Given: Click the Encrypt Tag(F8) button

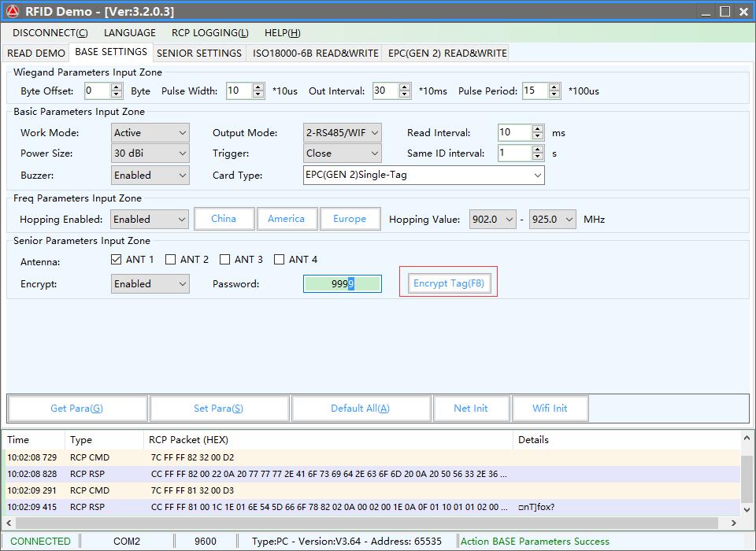Looking at the screenshot, I should pos(449,283).
